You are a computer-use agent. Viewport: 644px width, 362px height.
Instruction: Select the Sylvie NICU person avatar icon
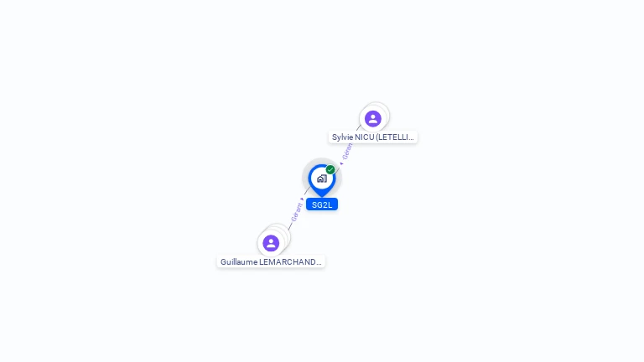point(373,119)
